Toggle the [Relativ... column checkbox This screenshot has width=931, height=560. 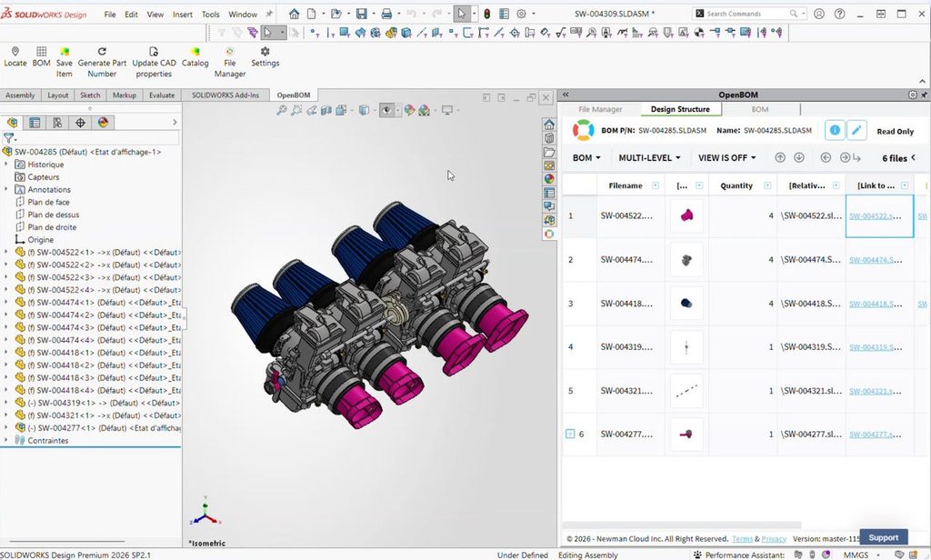[x=836, y=185]
